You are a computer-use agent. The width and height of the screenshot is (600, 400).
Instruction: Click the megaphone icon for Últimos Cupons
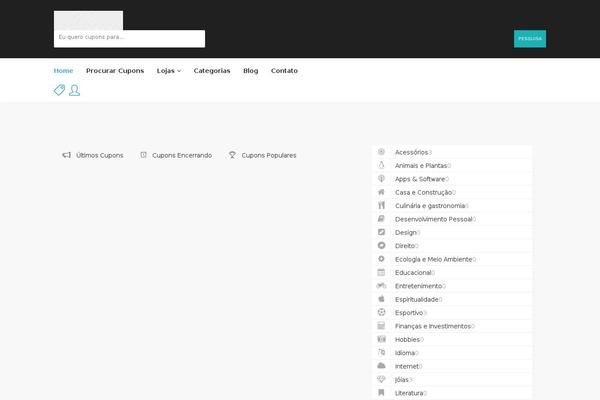(x=67, y=155)
